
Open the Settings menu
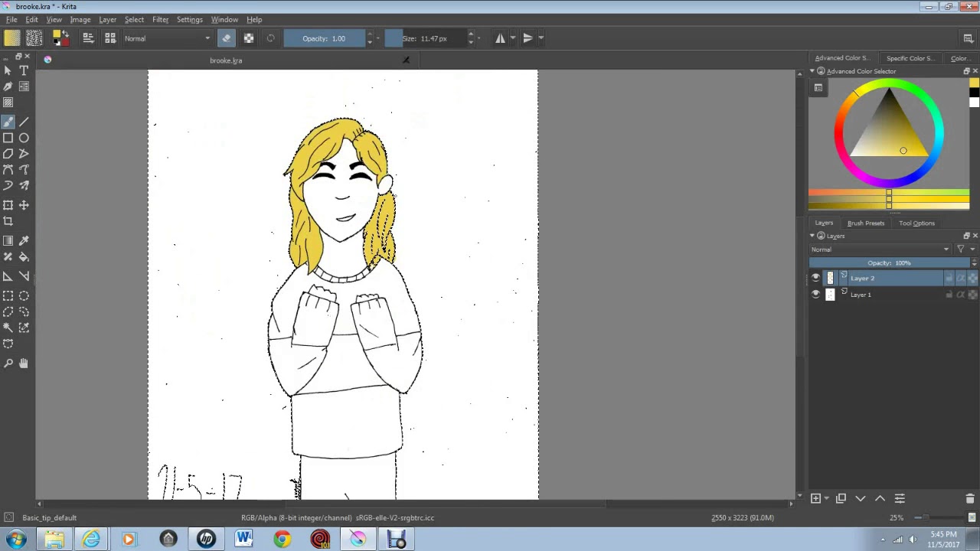tap(189, 19)
